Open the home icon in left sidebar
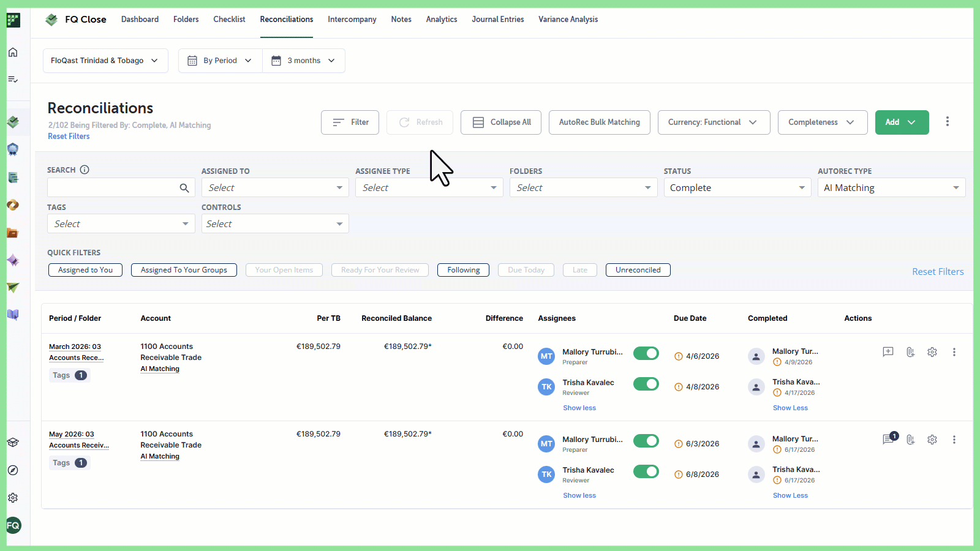Viewport: 980px width, 551px height. pyautogui.click(x=13, y=53)
